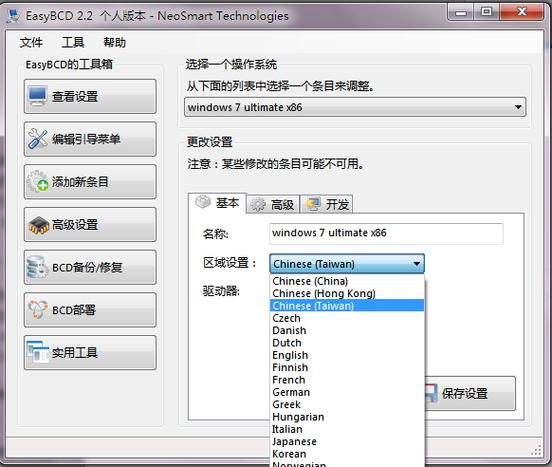Viewport: 552px width, 467px height.
Task: Open the 工具 menu
Action: (73, 43)
